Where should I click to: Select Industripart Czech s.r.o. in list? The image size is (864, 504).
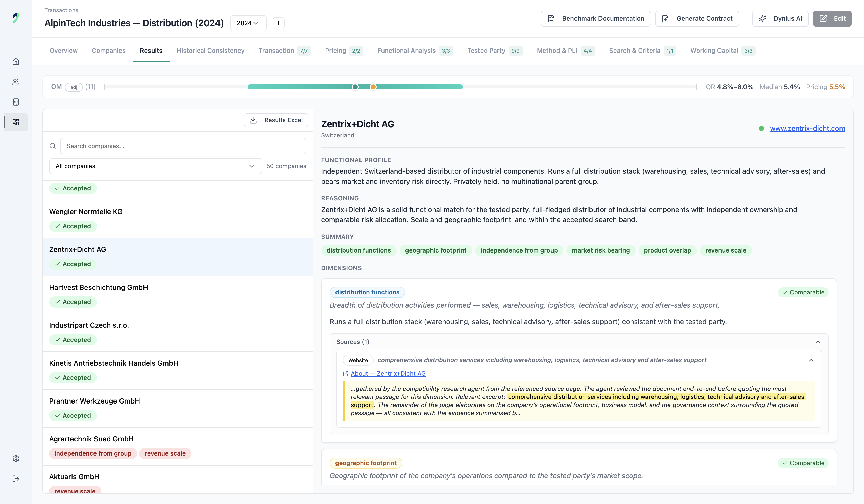coord(178,333)
